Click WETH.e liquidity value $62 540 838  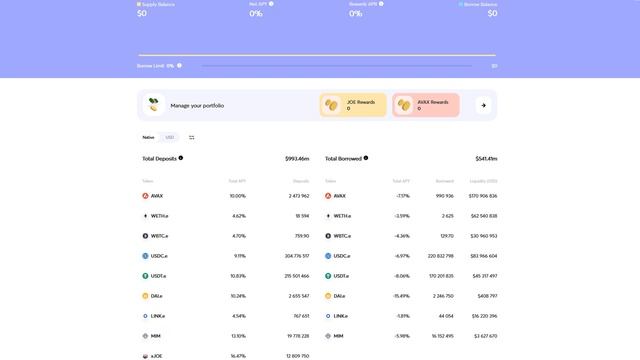[x=484, y=216]
